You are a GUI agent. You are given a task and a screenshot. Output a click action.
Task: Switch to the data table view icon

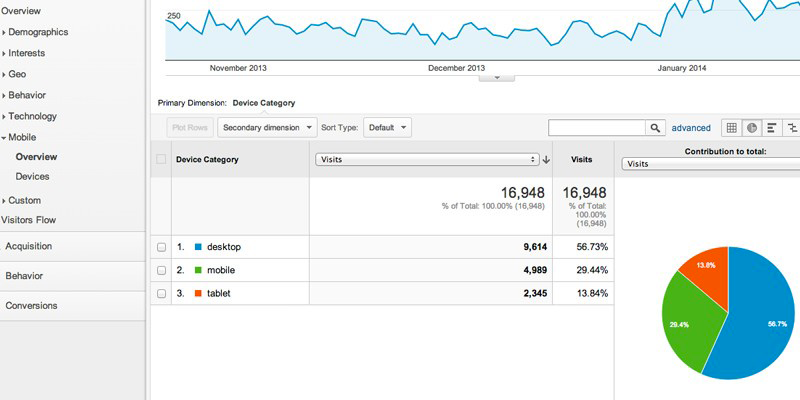coord(732,128)
